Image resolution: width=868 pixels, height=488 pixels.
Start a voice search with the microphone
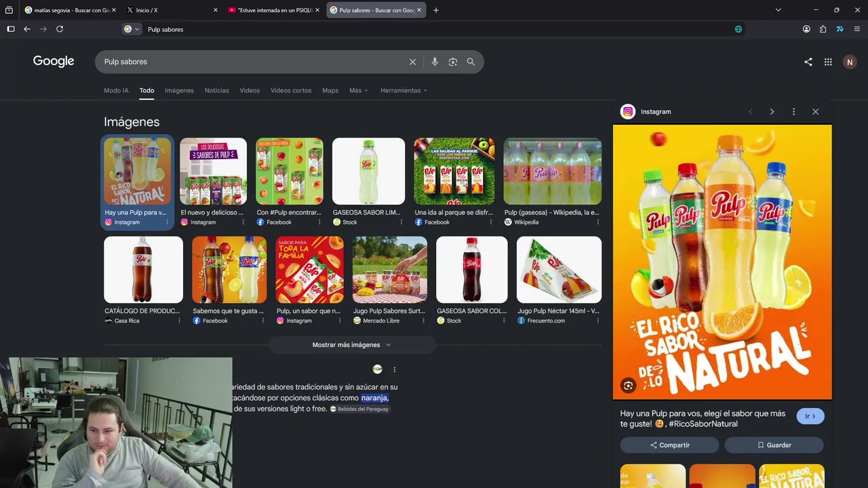(435, 62)
